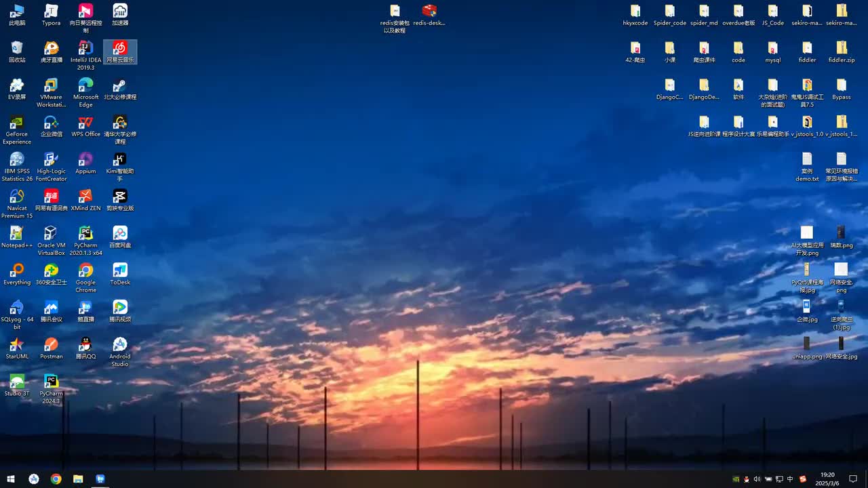Select the 案例demo.txt text file
Viewport: 868px width, 488px height.
[x=807, y=167]
